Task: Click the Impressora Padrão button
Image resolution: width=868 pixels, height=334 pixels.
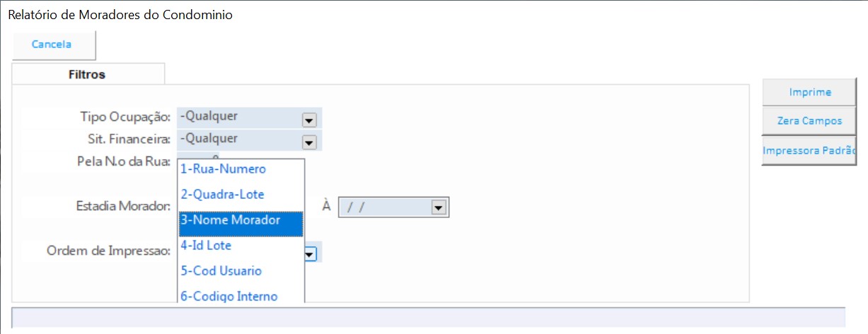Action: point(809,151)
